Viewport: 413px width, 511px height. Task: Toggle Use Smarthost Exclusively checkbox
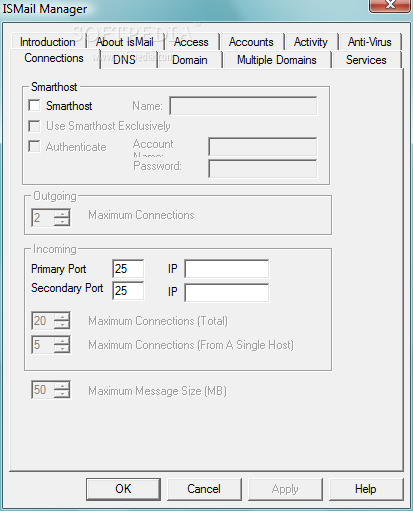coord(34,126)
